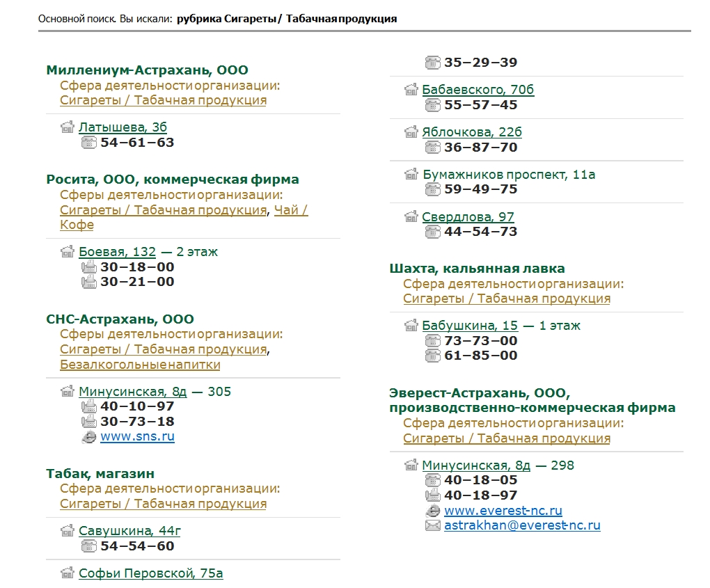Open the Яблочкова, 22б address link
The height and width of the screenshot is (588, 710).
472,132
